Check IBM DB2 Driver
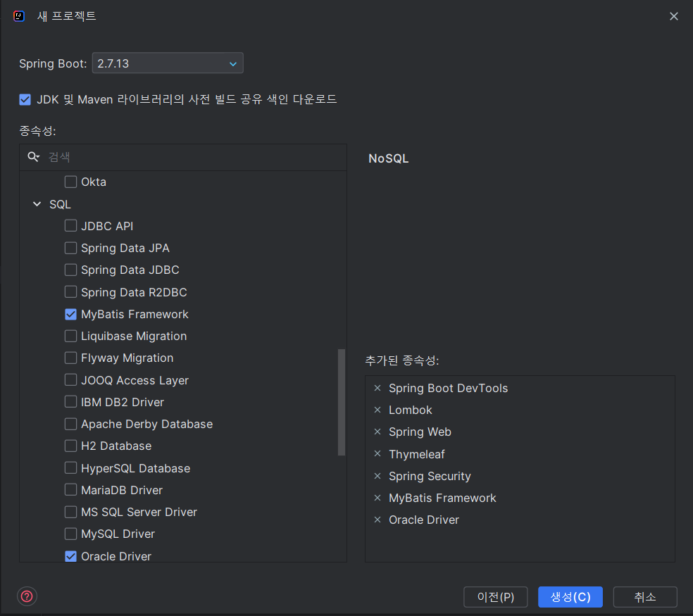The height and width of the screenshot is (616, 693). [70, 402]
